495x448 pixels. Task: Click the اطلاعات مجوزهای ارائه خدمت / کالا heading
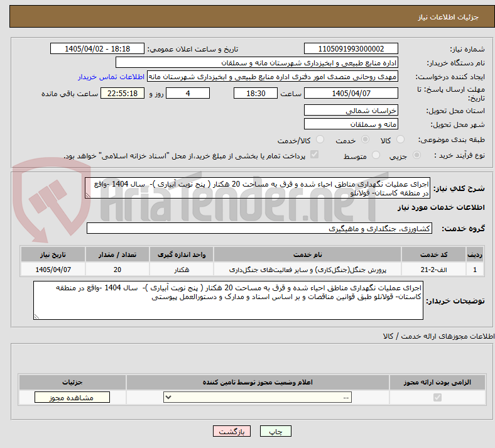438,336
